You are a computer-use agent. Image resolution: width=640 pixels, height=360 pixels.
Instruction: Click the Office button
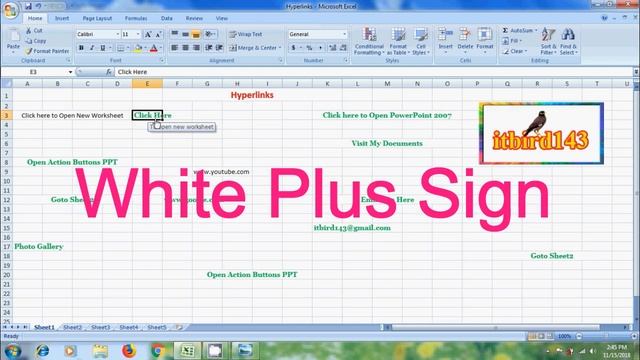[10, 9]
